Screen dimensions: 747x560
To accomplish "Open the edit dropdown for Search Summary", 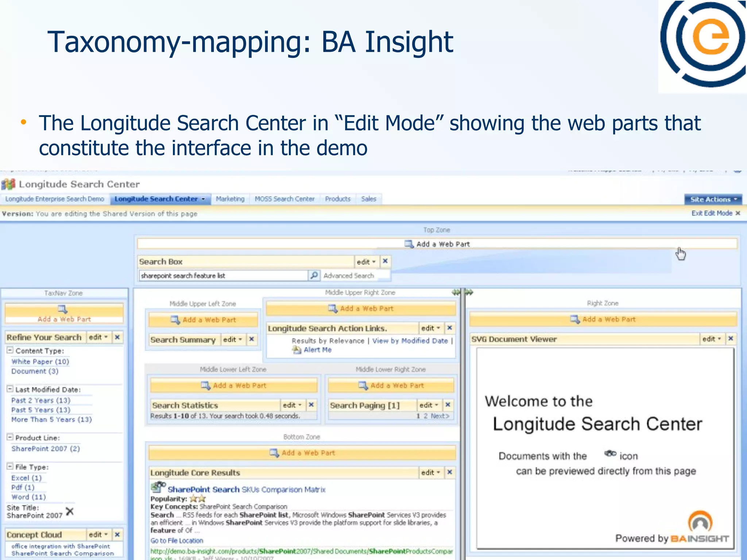I will click(x=233, y=339).
